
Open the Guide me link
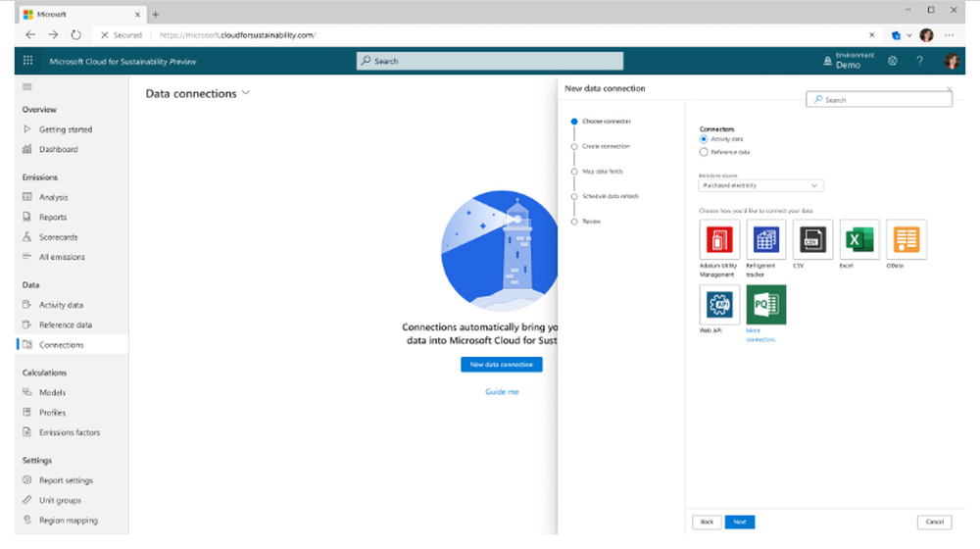(502, 392)
